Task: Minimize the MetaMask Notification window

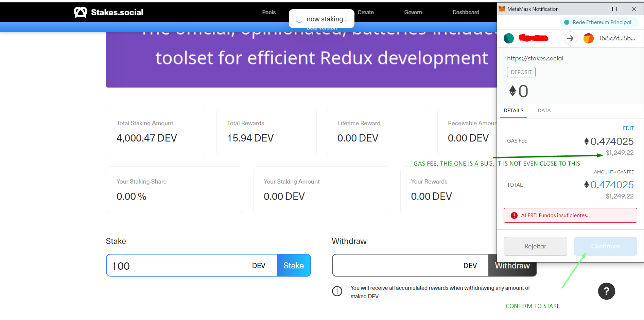Action: coord(595,9)
